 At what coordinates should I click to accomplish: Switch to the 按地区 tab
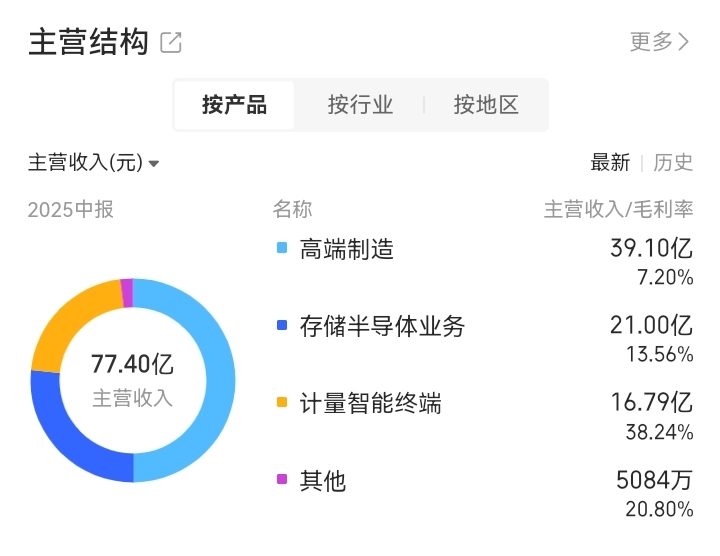point(486,105)
